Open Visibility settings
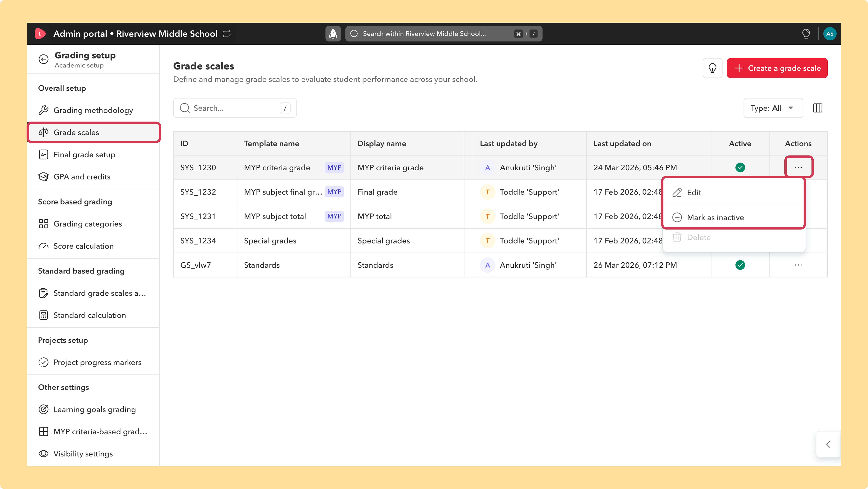 click(93, 454)
